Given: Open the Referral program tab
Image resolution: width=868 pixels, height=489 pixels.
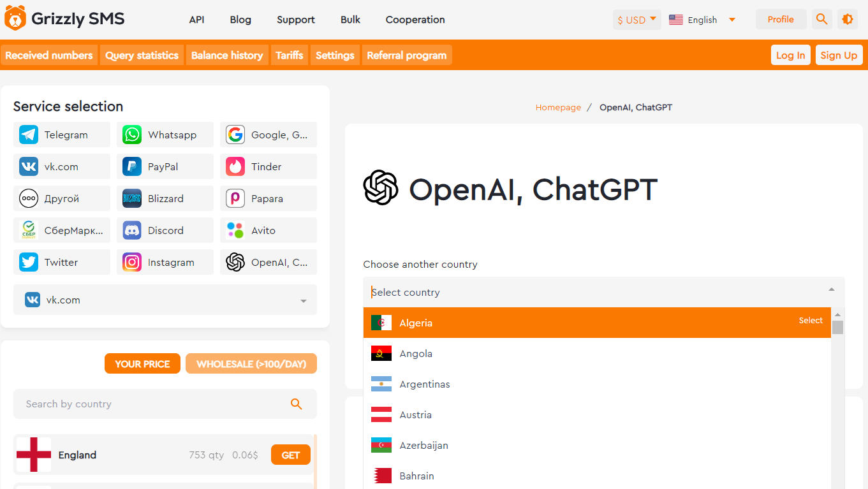Looking at the screenshot, I should 407,55.
